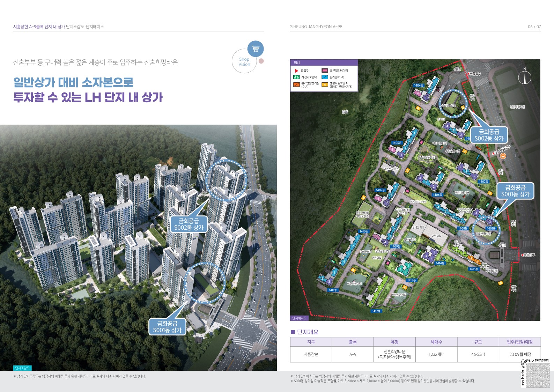
Task: Click the '1408동' building label
Action: pyautogui.click(x=463, y=228)
